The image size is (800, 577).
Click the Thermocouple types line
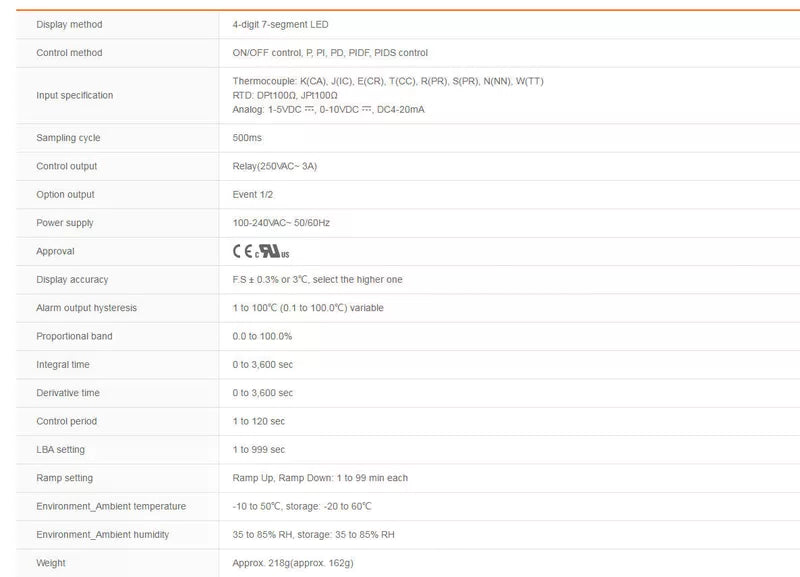pyautogui.click(x=388, y=81)
